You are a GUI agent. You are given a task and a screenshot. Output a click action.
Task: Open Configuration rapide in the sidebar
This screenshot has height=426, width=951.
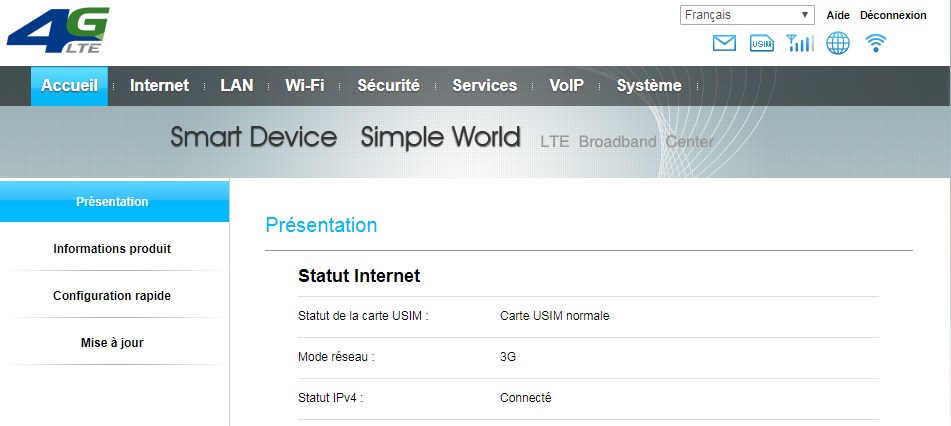(x=112, y=296)
